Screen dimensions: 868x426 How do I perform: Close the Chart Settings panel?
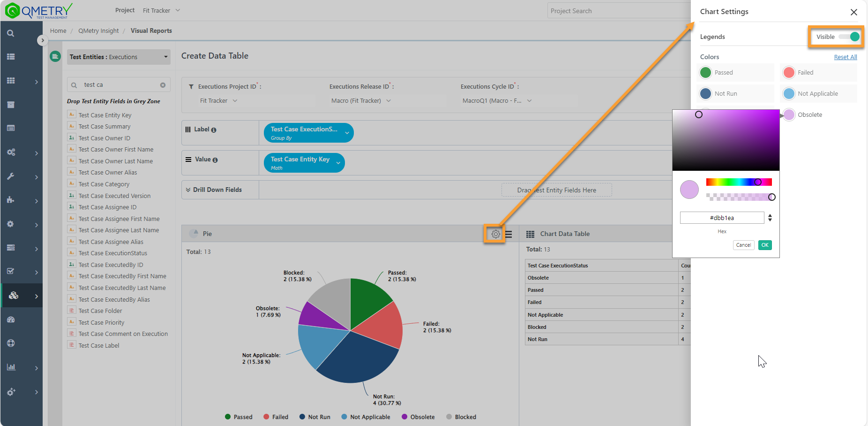click(x=853, y=12)
